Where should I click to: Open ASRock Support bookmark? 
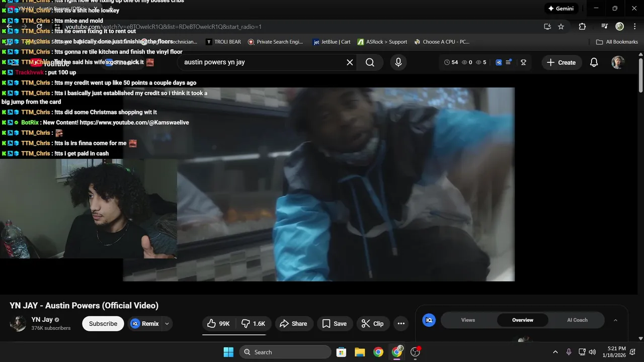click(382, 42)
